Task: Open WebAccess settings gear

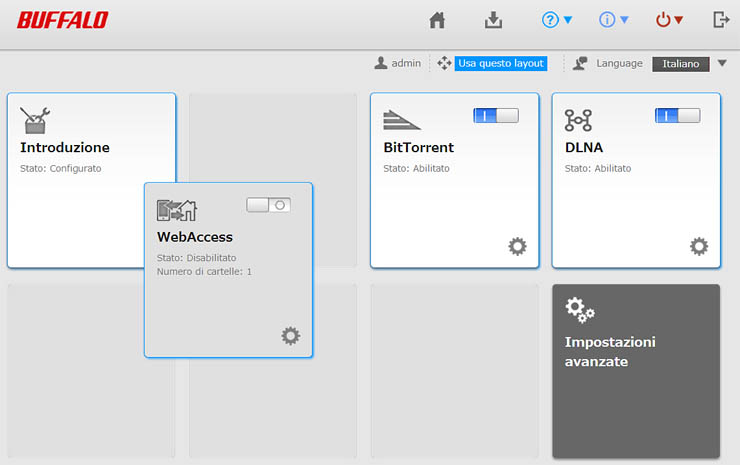Action: [290, 336]
